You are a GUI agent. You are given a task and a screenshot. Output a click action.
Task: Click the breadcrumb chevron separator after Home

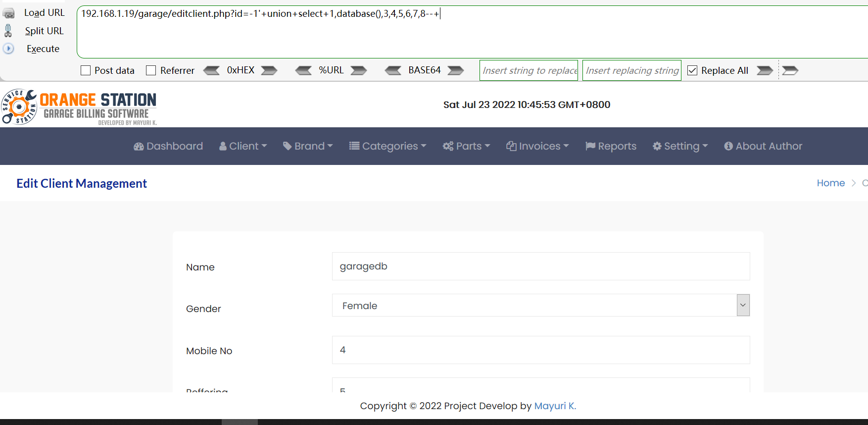coord(854,183)
